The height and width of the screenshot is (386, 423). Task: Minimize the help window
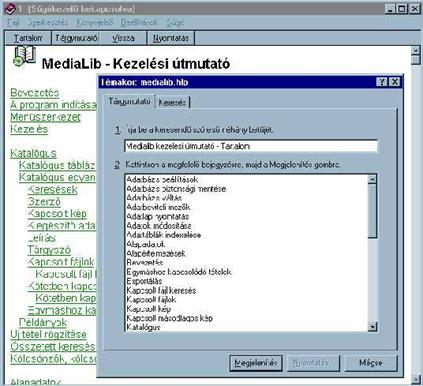390,9
